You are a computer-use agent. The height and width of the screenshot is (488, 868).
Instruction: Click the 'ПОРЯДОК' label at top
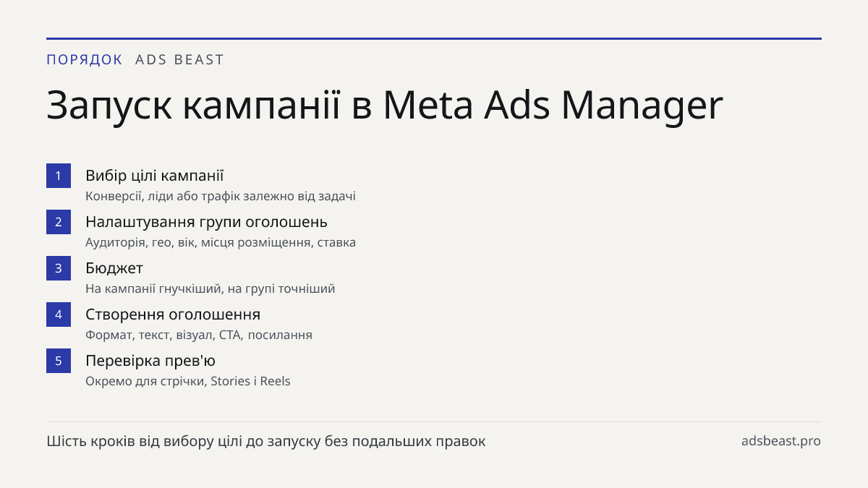85,60
